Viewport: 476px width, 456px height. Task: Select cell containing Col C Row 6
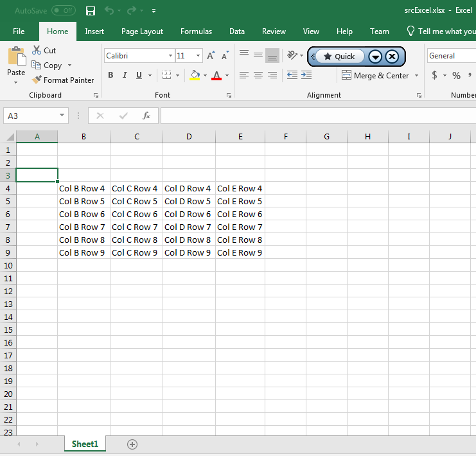click(136, 214)
